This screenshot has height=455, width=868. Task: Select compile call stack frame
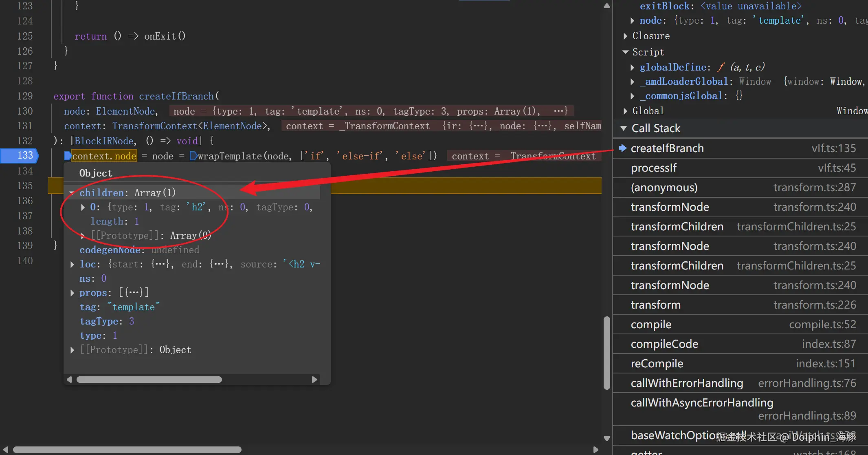(740, 325)
